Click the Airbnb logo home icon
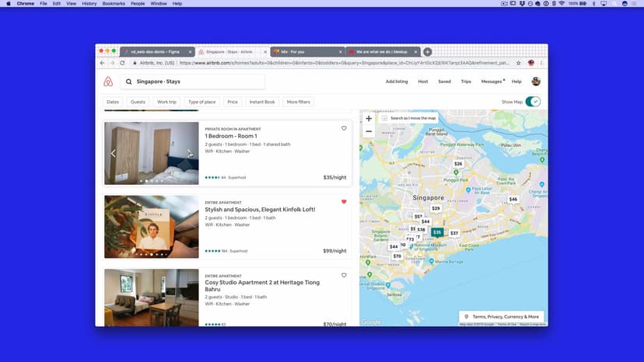Image resolution: width=644 pixels, height=362 pixels. (x=108, y=82)
